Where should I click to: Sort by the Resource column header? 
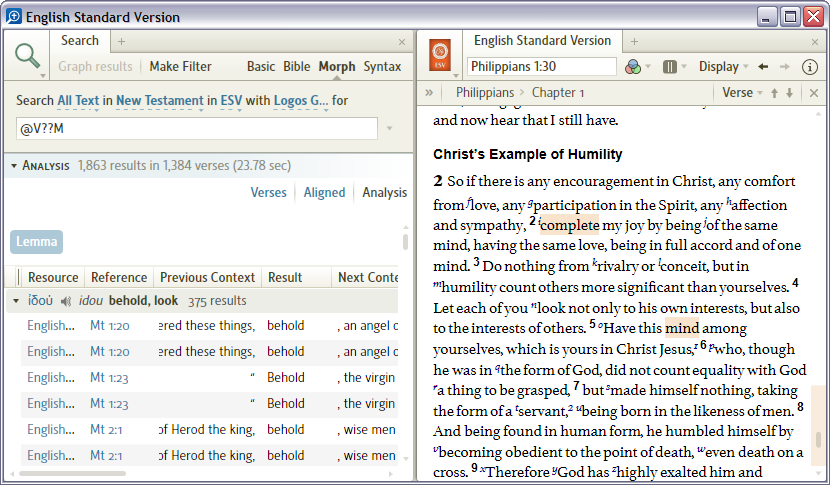click(53, 277)
